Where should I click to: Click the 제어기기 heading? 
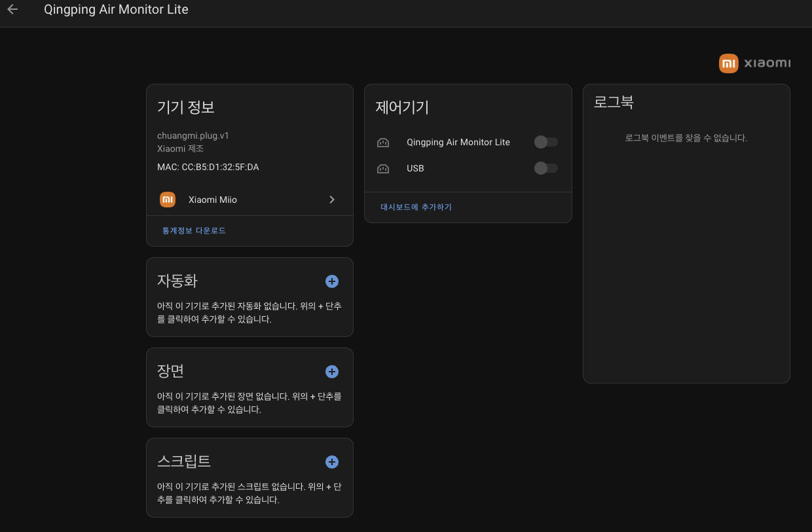coord(402,107)
